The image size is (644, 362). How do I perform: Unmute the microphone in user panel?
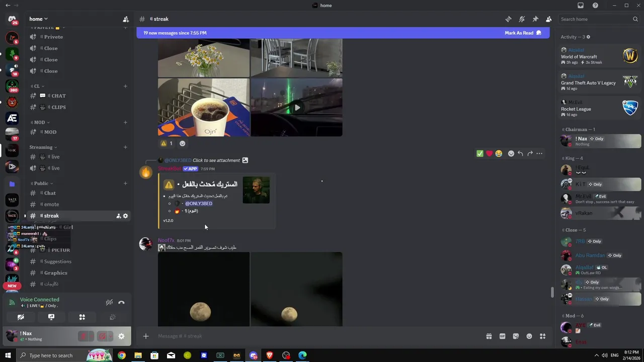tap(84, 336)
